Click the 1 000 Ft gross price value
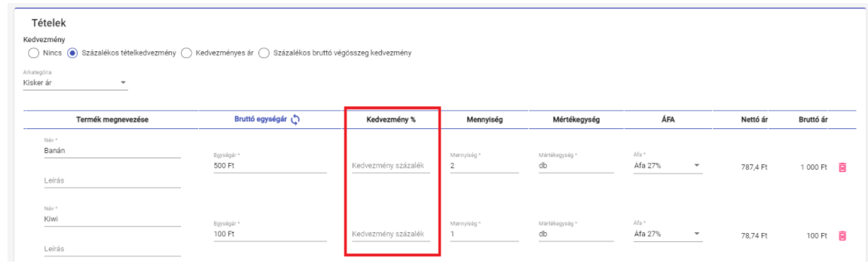This screenshot has width=868, height=273. (x=813, y=167)
